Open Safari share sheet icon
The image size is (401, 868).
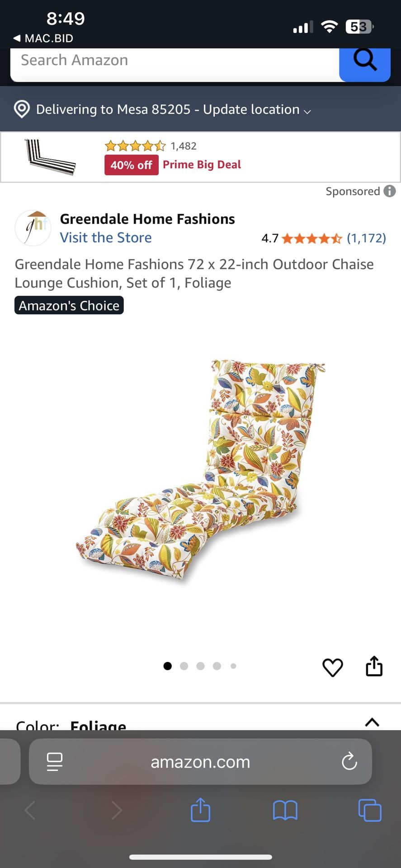(200, 810)
